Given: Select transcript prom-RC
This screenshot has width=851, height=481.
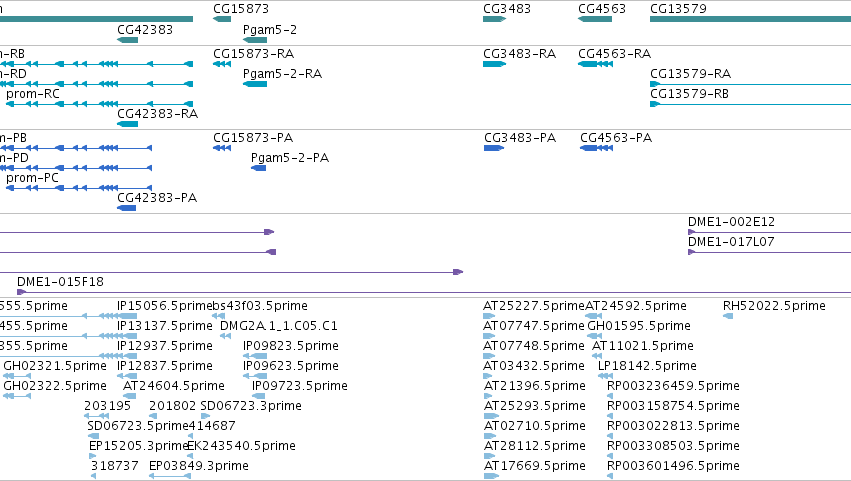Looking at the screenshot, I should [99, 104].
